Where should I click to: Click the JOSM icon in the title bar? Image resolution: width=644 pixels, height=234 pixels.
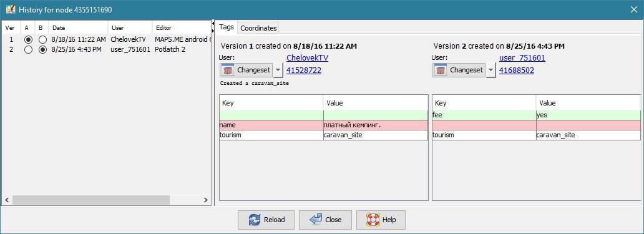click(x=10, y=9)
